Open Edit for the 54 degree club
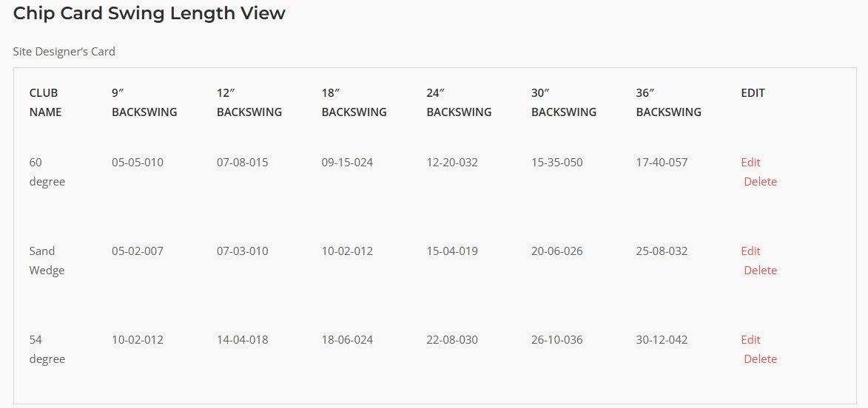This screenshot has width=868, height=408. pyautogui.click(x=750, y=339)
